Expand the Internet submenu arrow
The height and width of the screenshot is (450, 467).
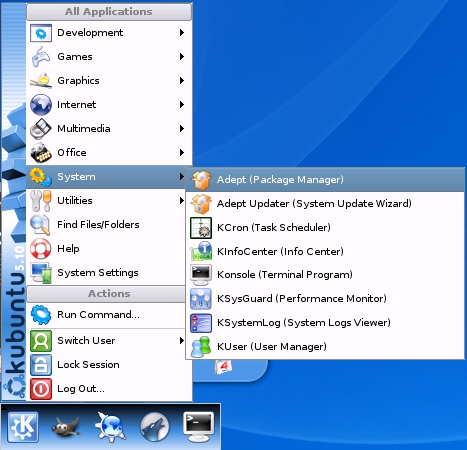(182, 104)
